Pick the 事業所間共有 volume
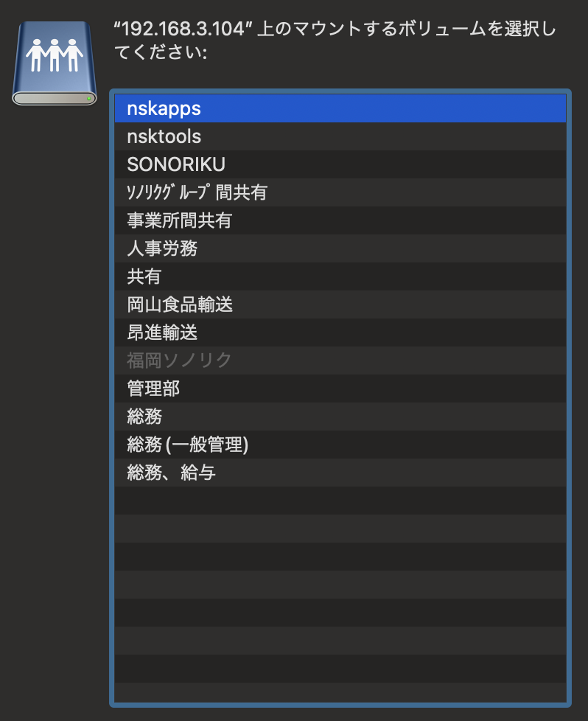The image size is (588, 721). pyautogui.click(x=180, y=220)
